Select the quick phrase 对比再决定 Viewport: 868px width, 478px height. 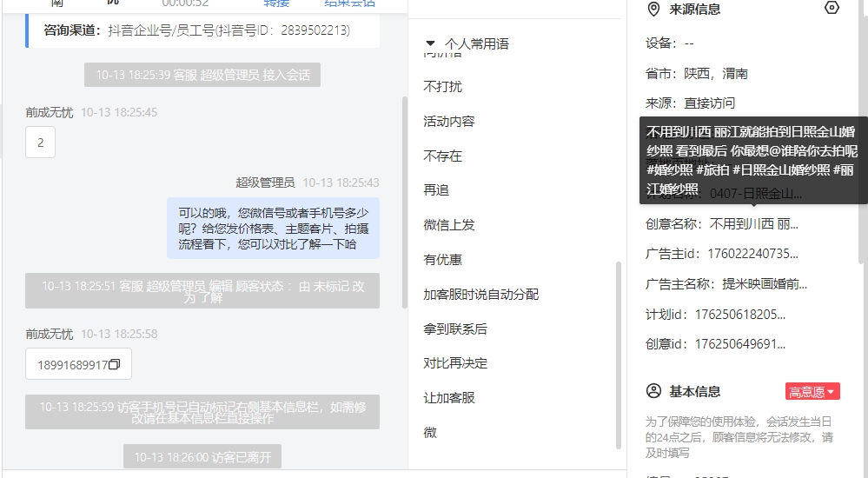(455, 362)
